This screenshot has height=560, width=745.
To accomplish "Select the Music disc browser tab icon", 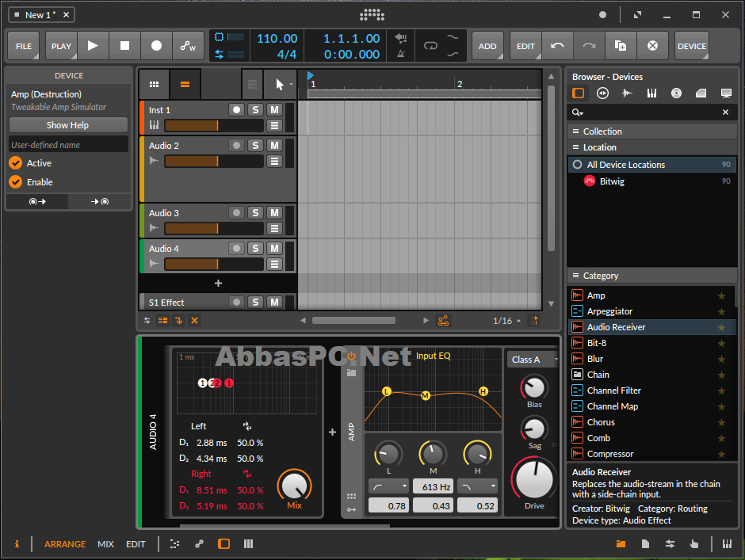I will pos(676,93).
